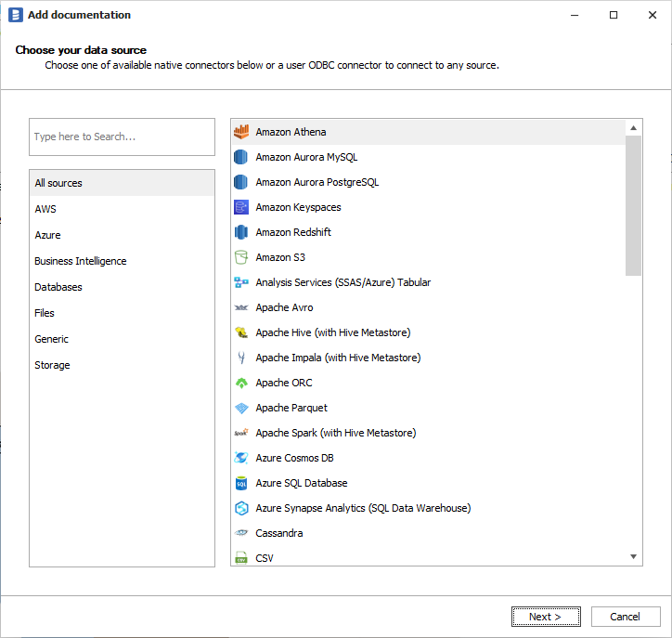
Task: Select the Amazon Redshift icon
Action: coord(241,232)
